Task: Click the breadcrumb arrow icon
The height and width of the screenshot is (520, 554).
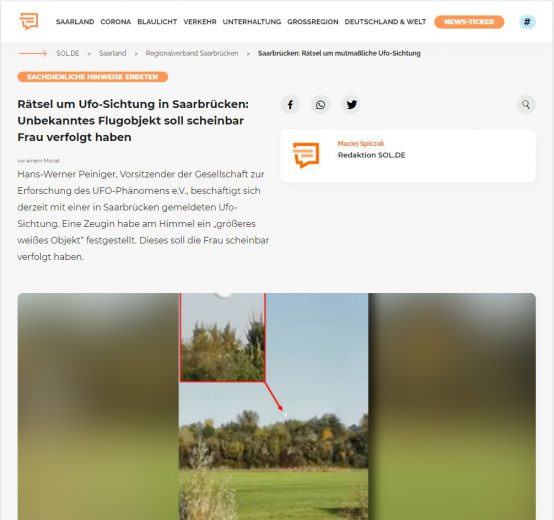Action: click(x=33, y=53)
